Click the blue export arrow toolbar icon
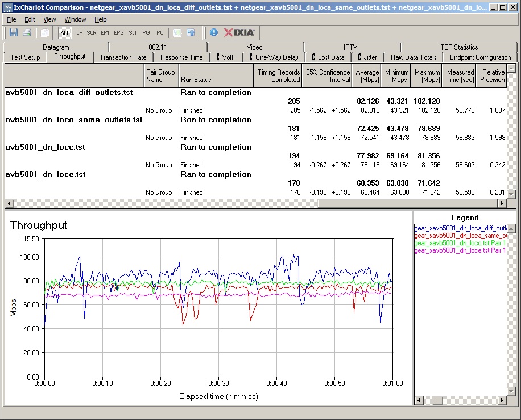521x420 pixels. tap(191, 32)
